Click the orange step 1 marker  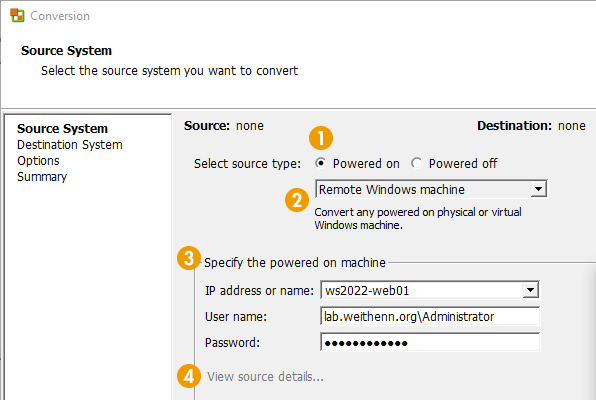pyautogui.click(x=321, y=138)
